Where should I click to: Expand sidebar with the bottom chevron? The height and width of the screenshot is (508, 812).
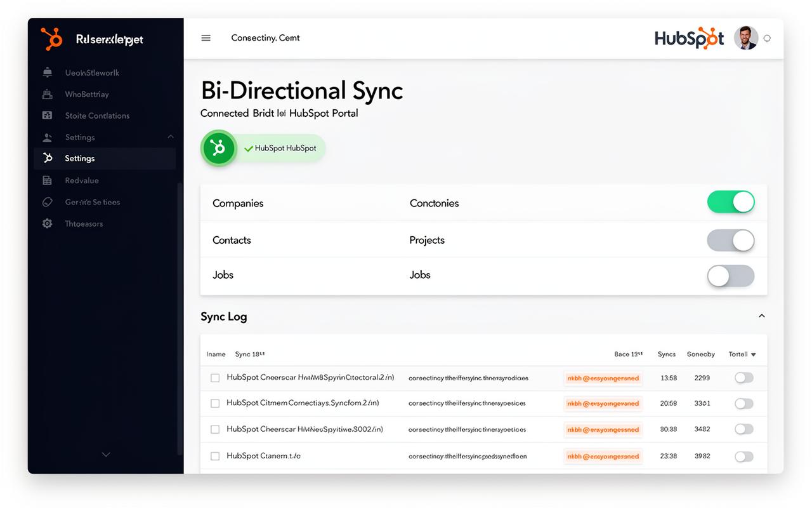[106, 454]
